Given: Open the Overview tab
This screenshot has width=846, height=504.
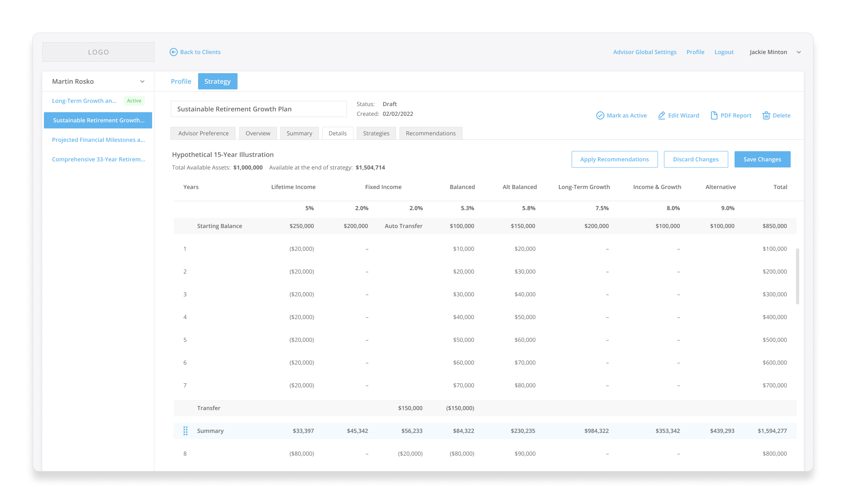Looking at the screenshot, I should pos(258,133).
